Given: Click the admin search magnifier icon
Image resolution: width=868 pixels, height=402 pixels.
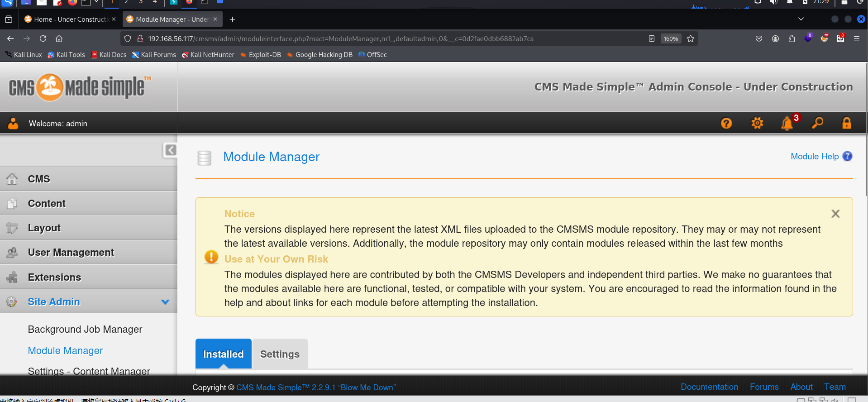Looking at the screenshot, I should (x=817, y=123).
